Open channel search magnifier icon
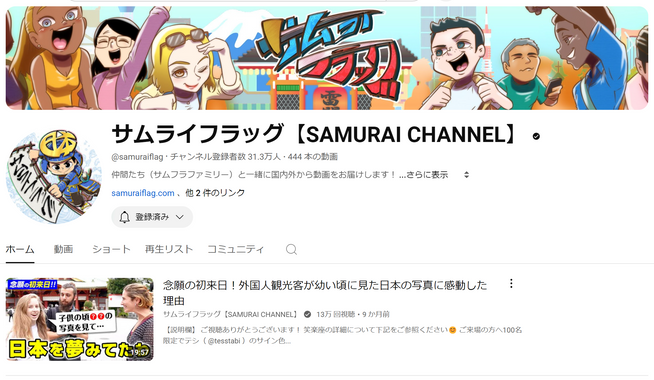 [x=291, y=249]
